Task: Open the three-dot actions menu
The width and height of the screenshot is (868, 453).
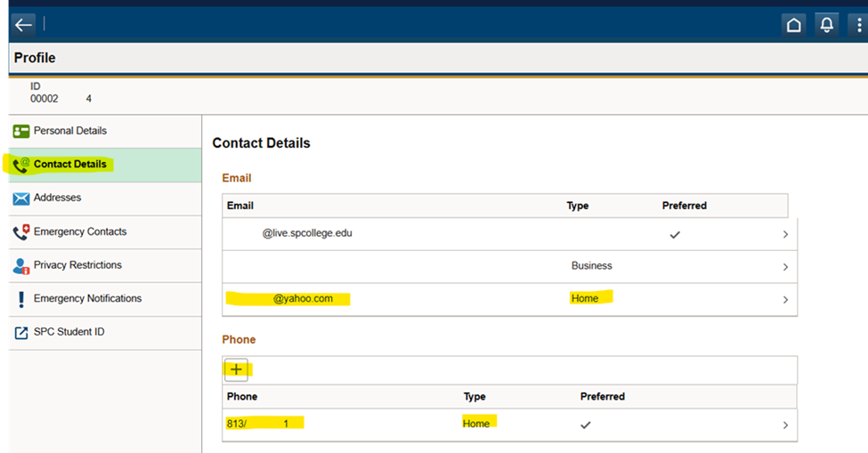Action: [x=858, y=25]
